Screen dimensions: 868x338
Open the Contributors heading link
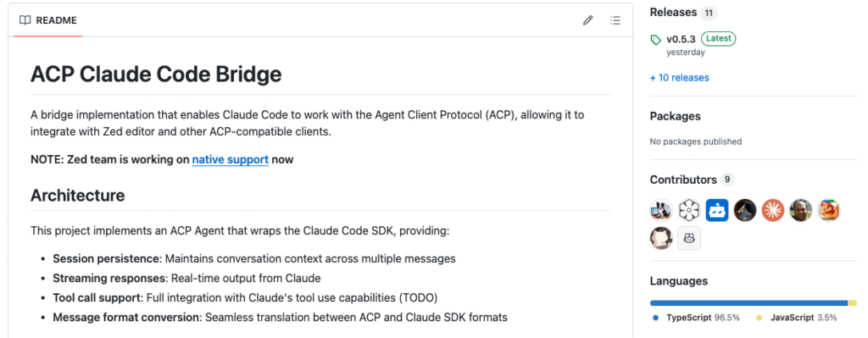point(683,180)
